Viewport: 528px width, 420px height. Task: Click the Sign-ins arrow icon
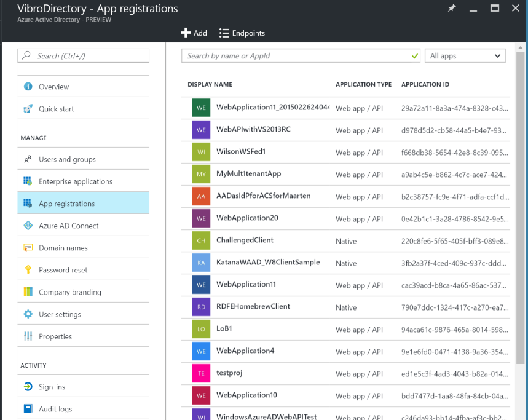(28, 387)
